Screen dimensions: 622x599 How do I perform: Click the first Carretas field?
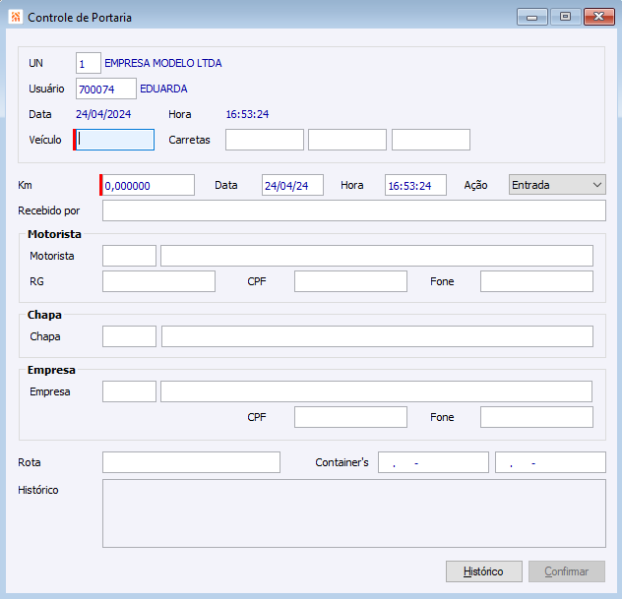point(264,140)
